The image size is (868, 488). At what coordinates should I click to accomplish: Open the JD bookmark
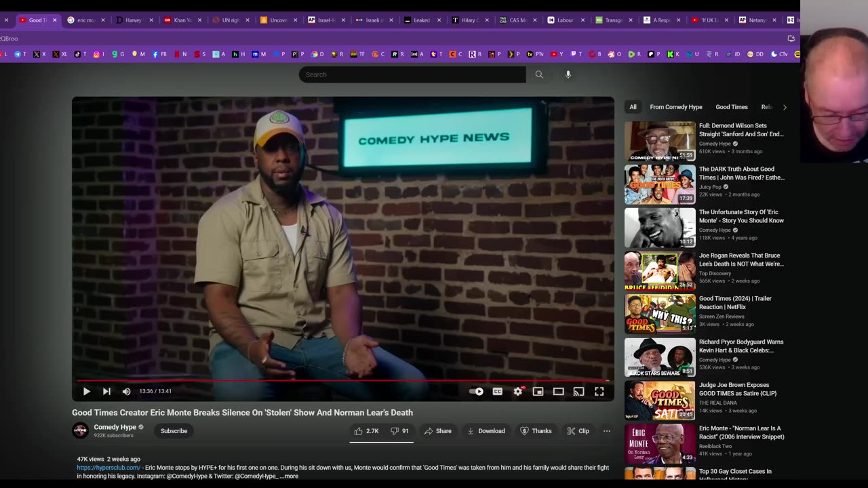(733, 54)
